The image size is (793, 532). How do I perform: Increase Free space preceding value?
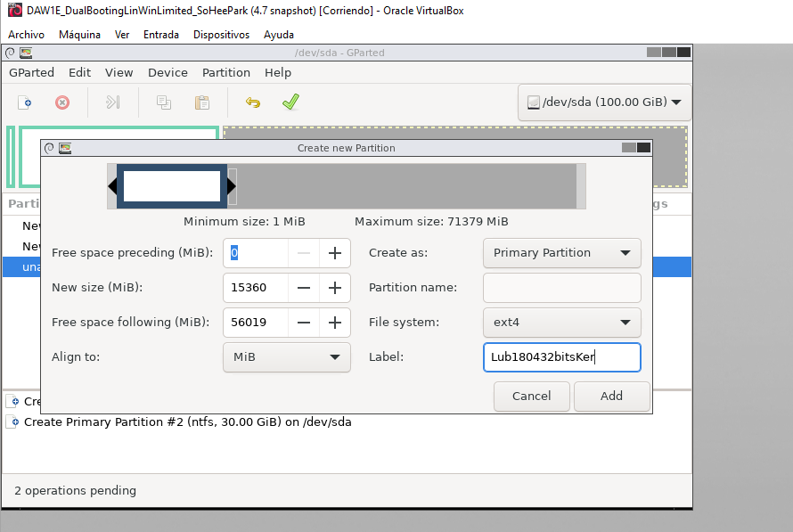point(335,253)
